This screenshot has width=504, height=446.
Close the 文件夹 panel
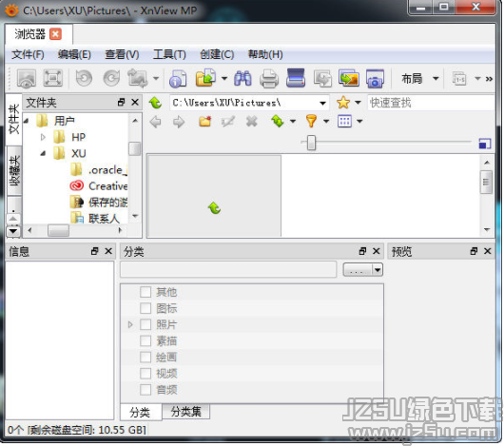pyautogui.click(x=135, y=103)
